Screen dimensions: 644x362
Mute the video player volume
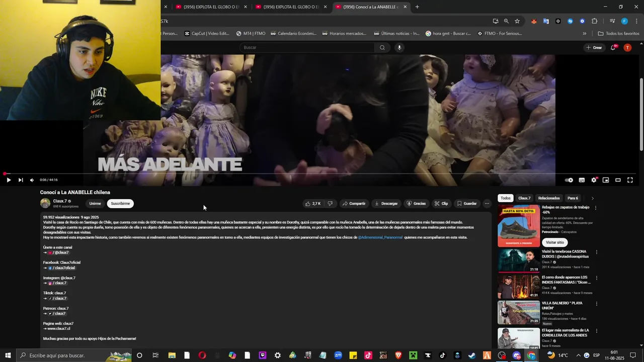coord(32,180)
